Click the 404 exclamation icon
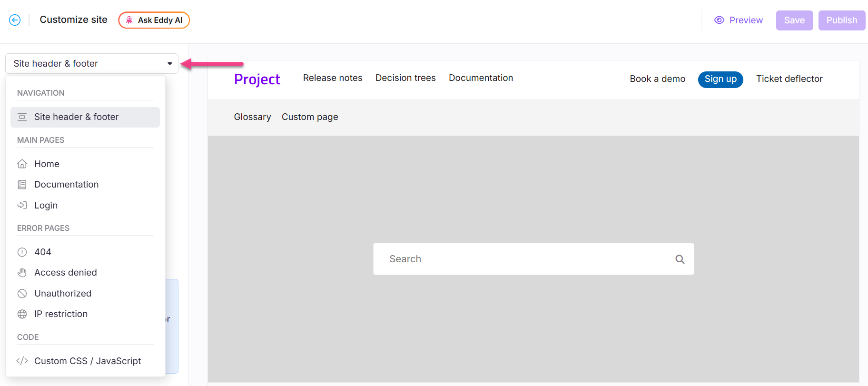This screenshot has height=386, width=868. tap(22, 252)
